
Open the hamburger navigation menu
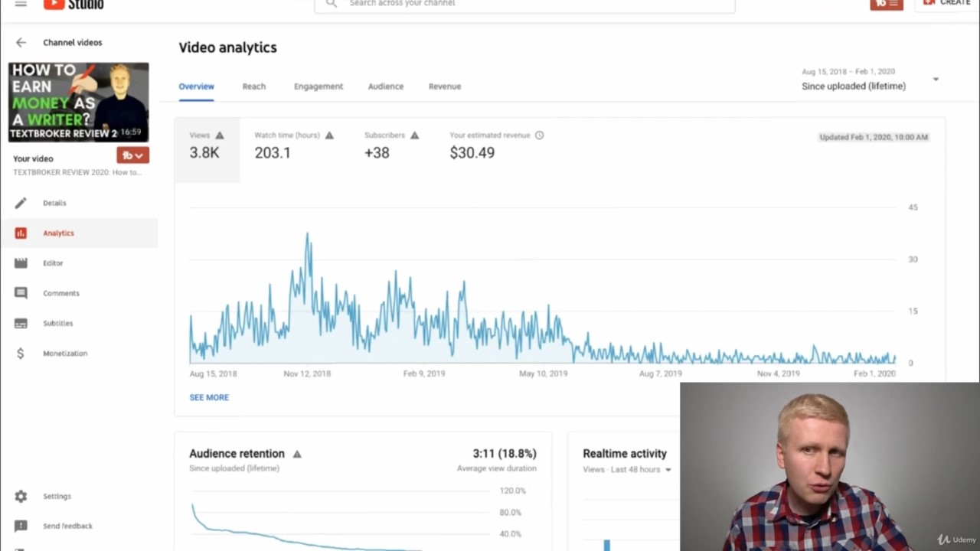tap(21, 4)
